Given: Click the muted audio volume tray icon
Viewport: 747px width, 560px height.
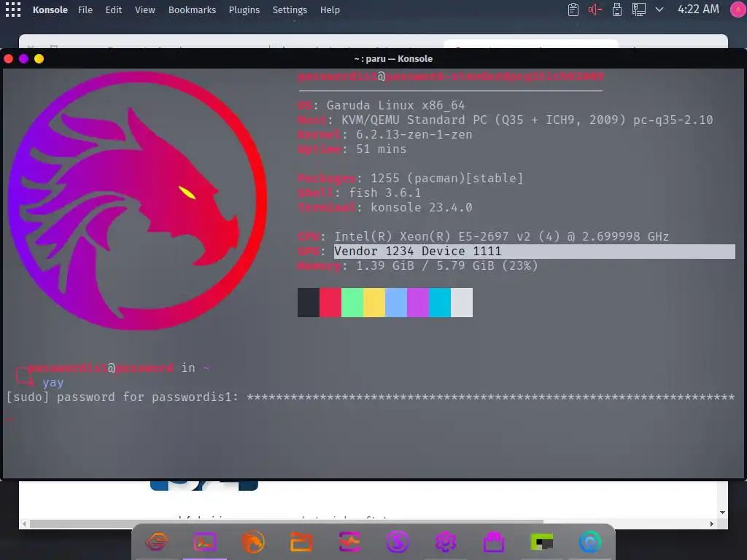Looking at the screenshot, I should [595, 9].
